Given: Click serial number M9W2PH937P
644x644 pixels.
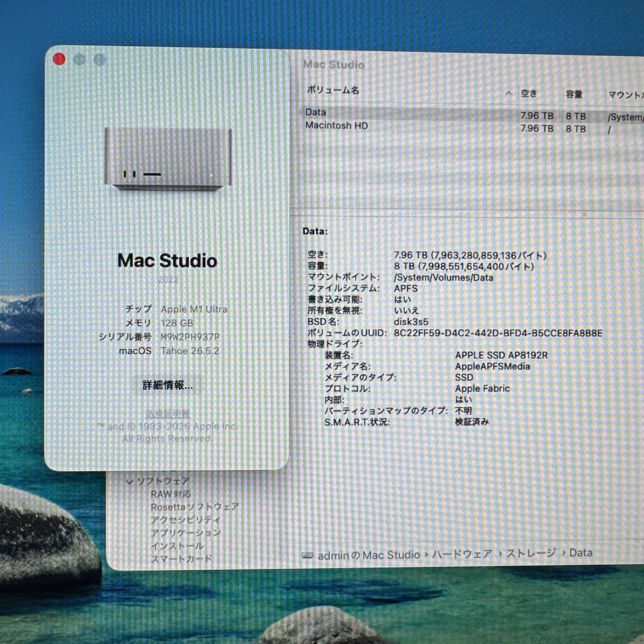Looking at the screenshot, I should (190, 337).
